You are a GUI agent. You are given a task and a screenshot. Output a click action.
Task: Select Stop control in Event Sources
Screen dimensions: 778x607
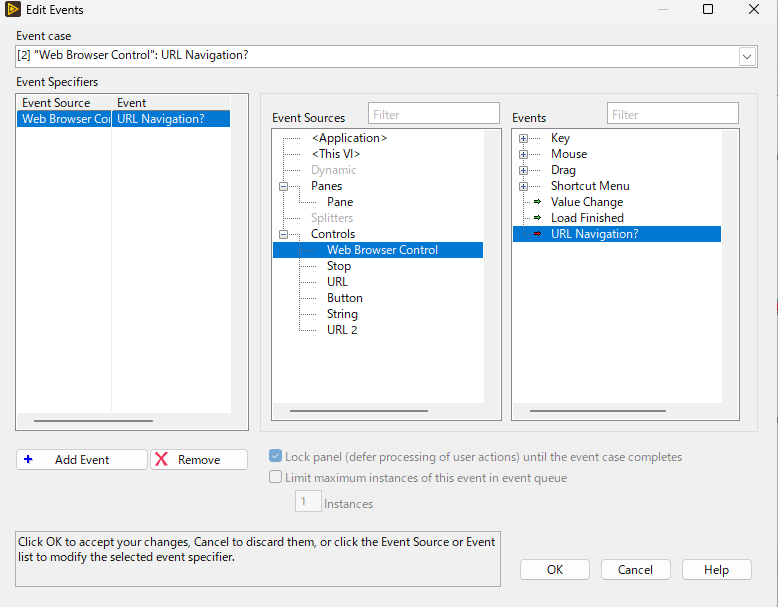point(339,266)
